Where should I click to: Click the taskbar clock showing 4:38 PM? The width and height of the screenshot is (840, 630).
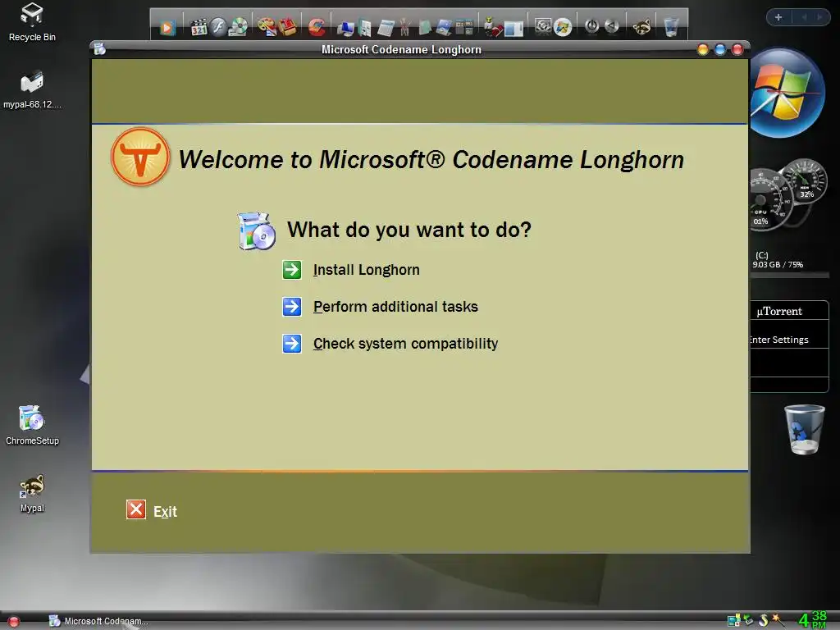812,620
